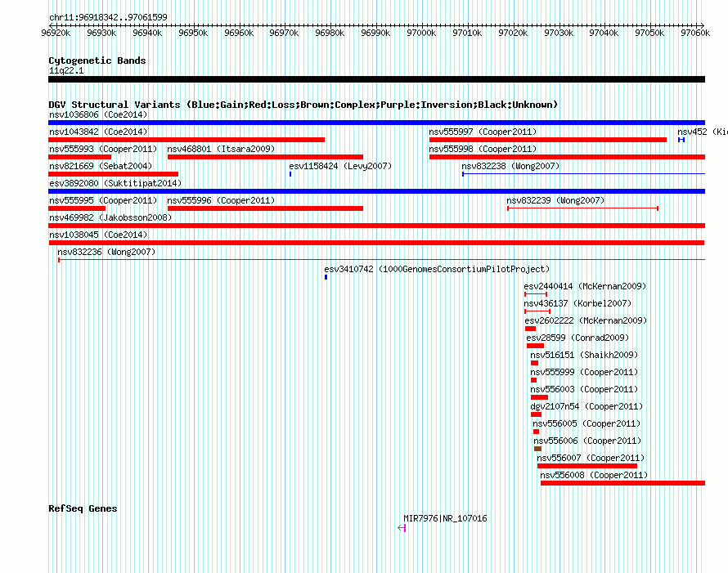The height and width of the screenshot is (573, 728).
Task: Select esv28599 (Conrad2009) variant
Action: [577, 338]
